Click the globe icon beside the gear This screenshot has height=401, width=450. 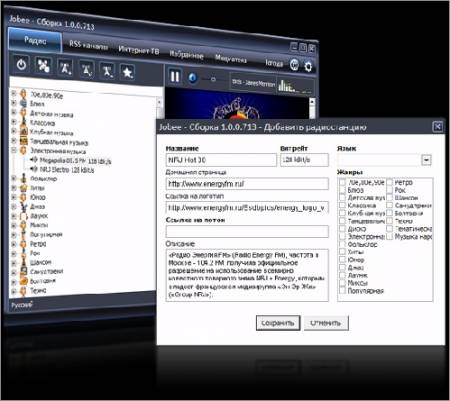[x=294, y=65]
